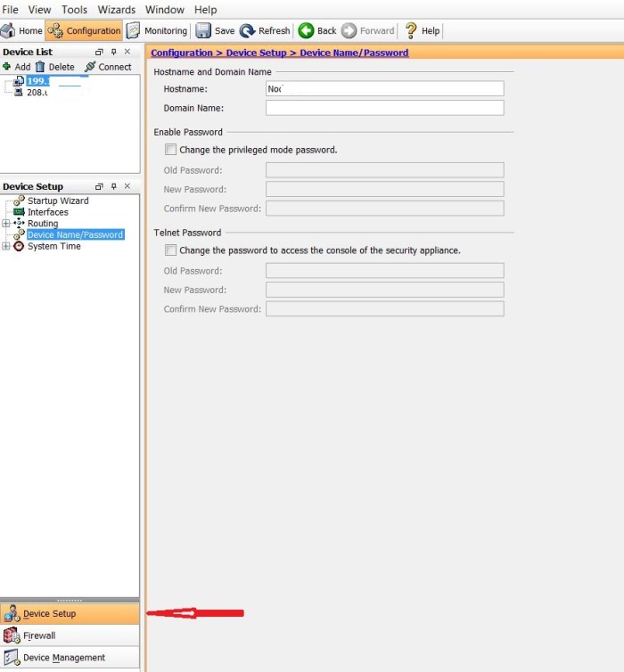The image size is (624, 672).
Task: Open the Device Management section
Action: pos(63,658)
